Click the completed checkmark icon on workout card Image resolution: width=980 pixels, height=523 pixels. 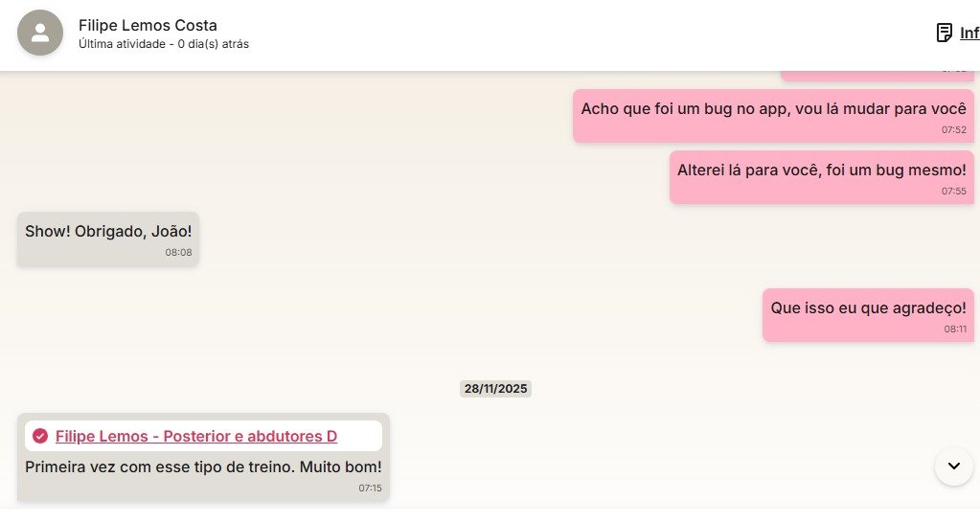(x=40, y=436)
